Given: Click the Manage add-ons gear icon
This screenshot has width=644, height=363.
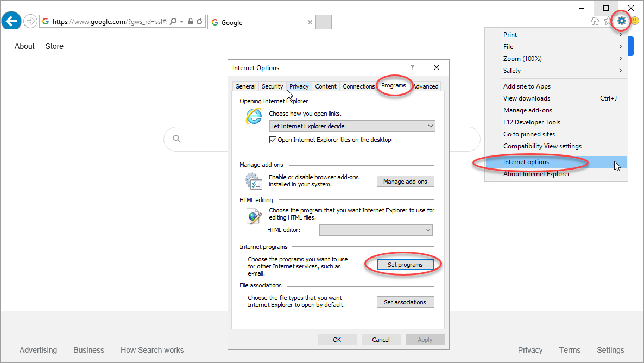Looking at the screenshot, I should point(254,181).
